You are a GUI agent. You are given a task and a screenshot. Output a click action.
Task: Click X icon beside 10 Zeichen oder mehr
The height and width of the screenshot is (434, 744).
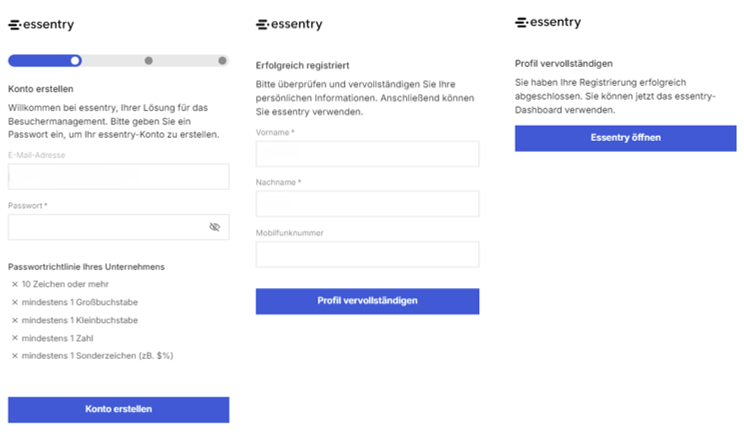pyautogui.click(x=15, y=284)
